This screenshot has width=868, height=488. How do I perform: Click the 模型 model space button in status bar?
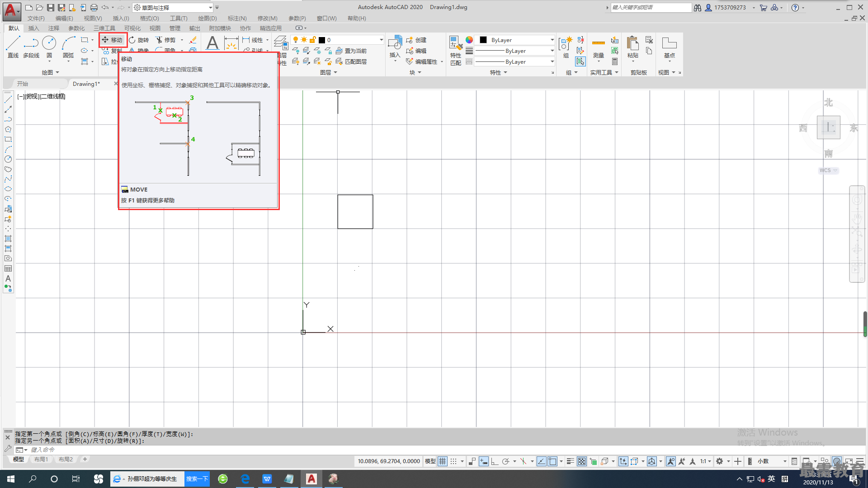(x=430, y=461)
